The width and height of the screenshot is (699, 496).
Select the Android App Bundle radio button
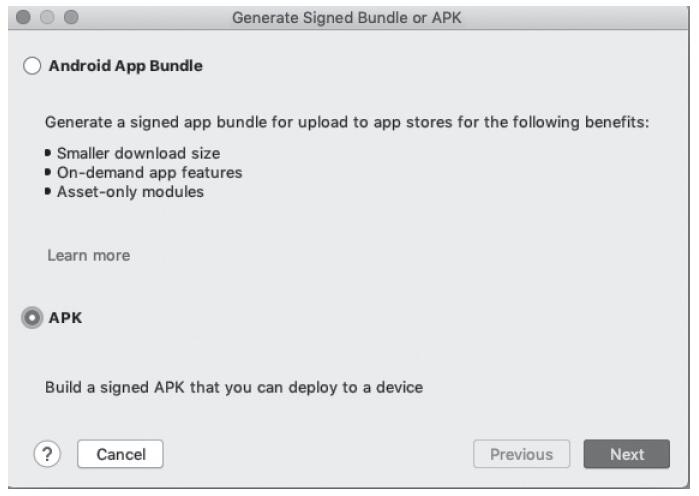[x=32, y=67]
